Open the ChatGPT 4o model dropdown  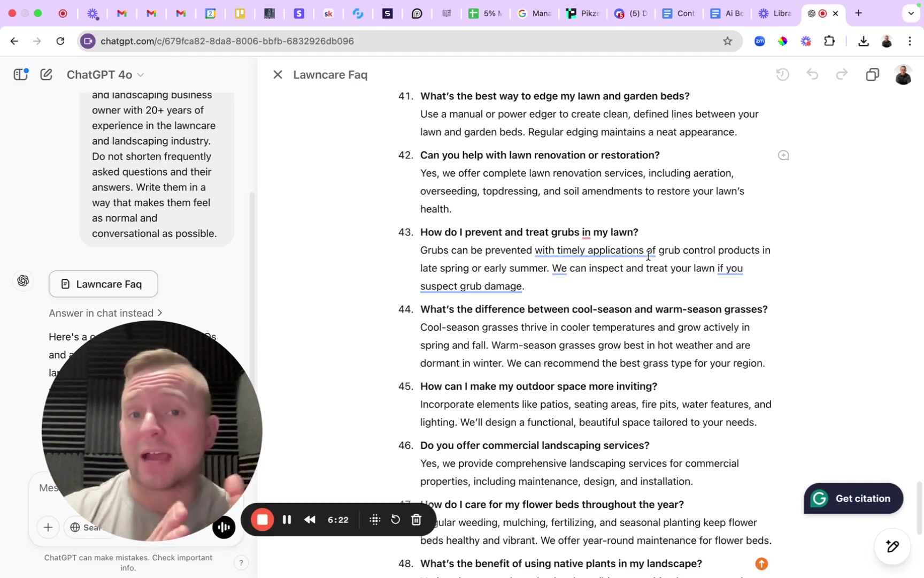[105, 75]
